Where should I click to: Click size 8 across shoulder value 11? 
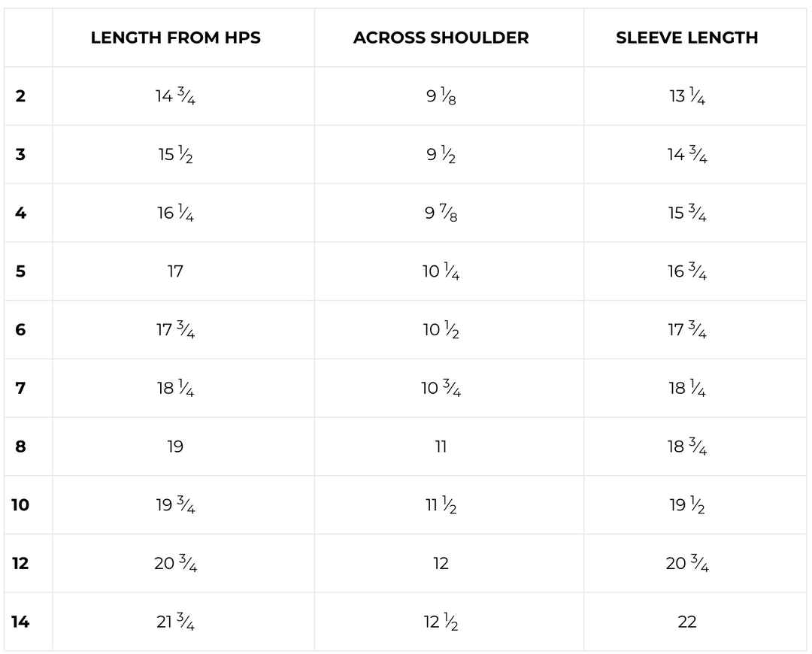point(441,447)
